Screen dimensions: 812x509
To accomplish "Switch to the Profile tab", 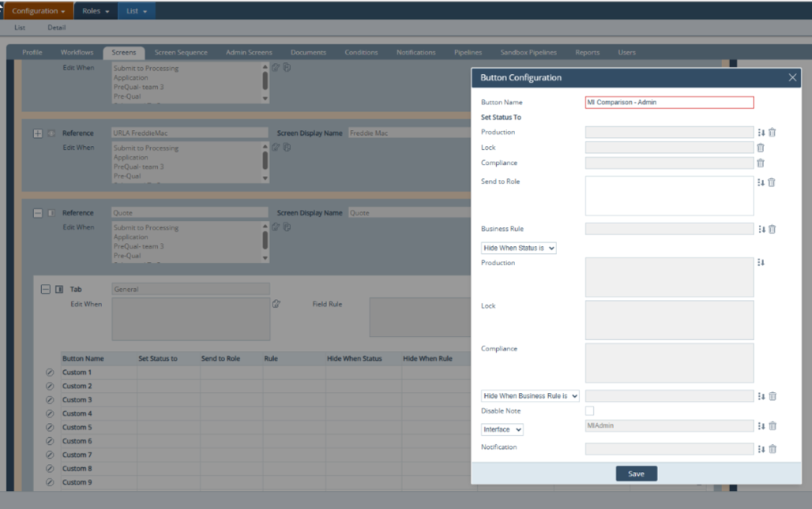I will point(32,52).
